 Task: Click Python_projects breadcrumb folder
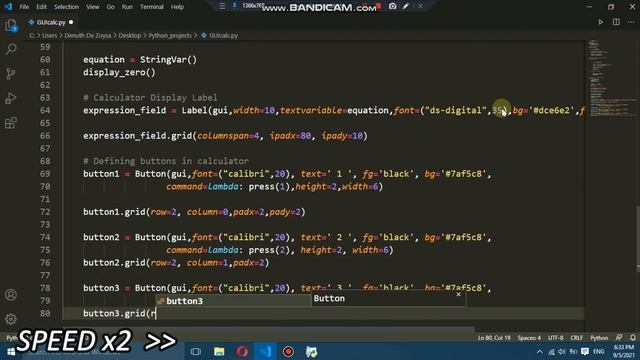(x=170, y=36)
